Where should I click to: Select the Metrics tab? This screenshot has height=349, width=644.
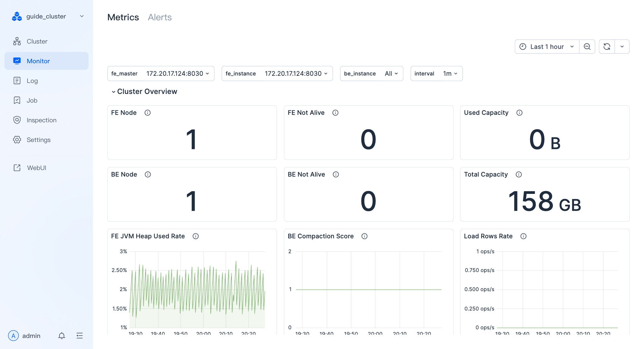click(123, 17)
